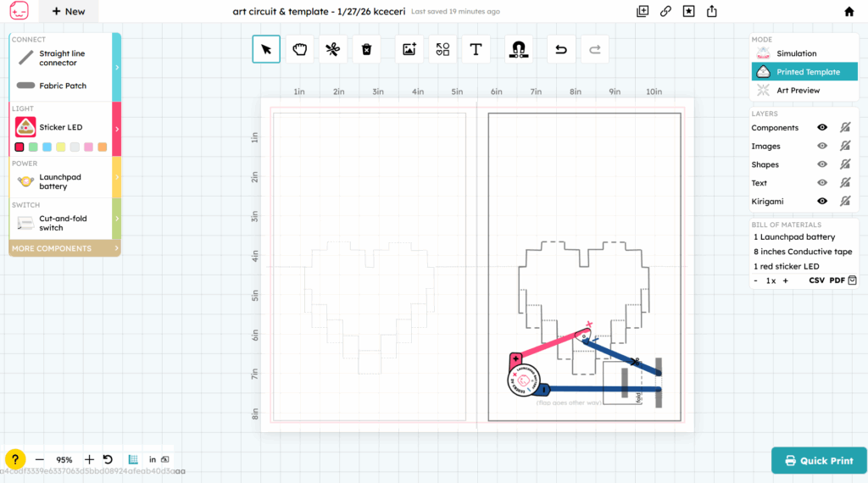Open the add image tool
The height and width of the screenshot is (483, 868).
coord(409,49)
